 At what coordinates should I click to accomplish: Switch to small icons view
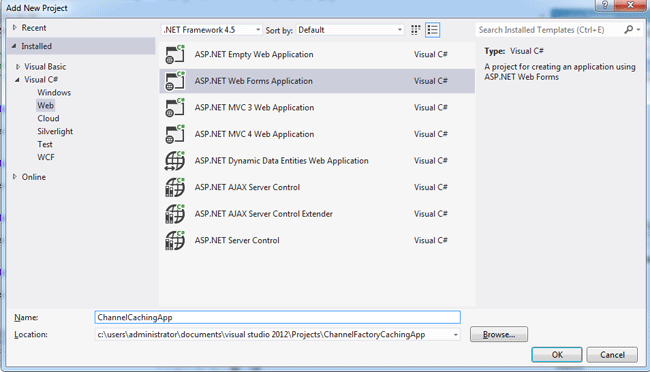click(415, 30)
